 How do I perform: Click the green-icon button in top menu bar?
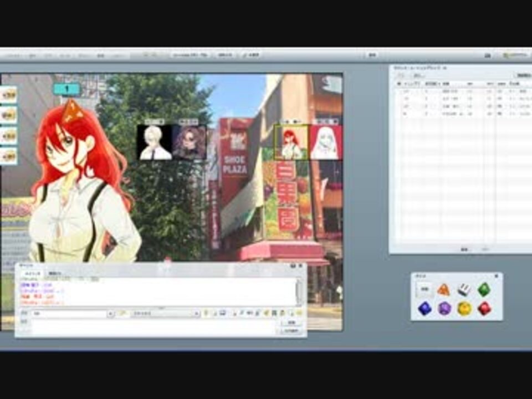pos(516,55)
